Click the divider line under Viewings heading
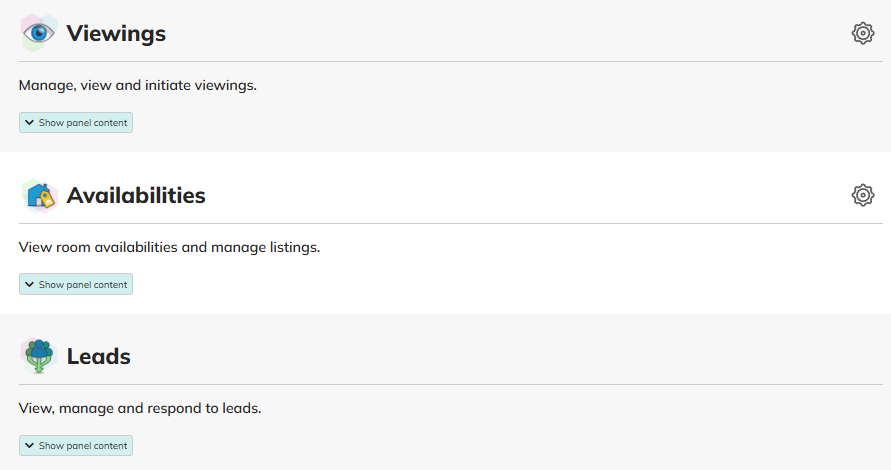This screenshot has width=891, height=470. point(450,62)
